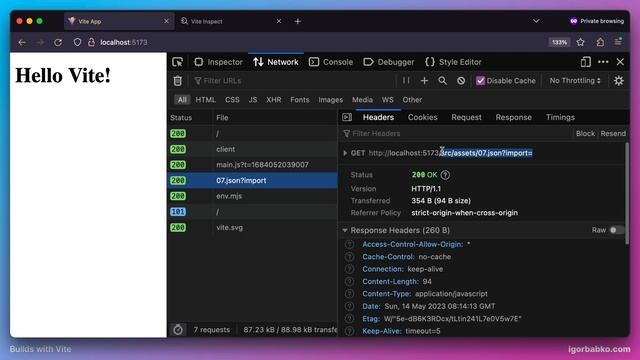Toggle the request details sidebar icon
Image resolution: width=640 pixels, height=360 pixels.
pos(347,117)
